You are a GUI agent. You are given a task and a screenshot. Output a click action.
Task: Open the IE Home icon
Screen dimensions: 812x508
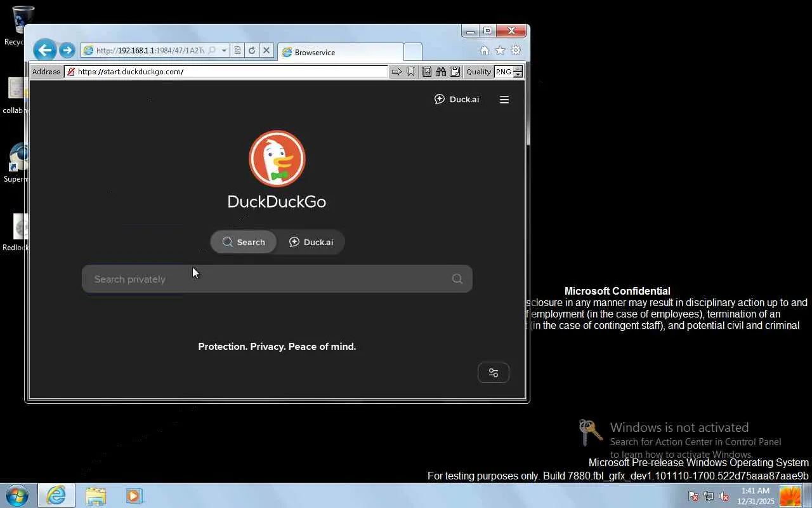484,51
